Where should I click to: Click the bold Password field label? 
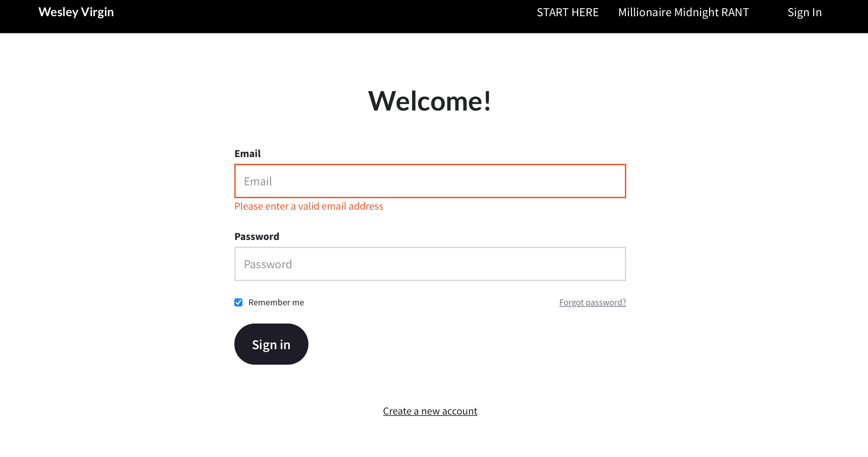point(257,237)
